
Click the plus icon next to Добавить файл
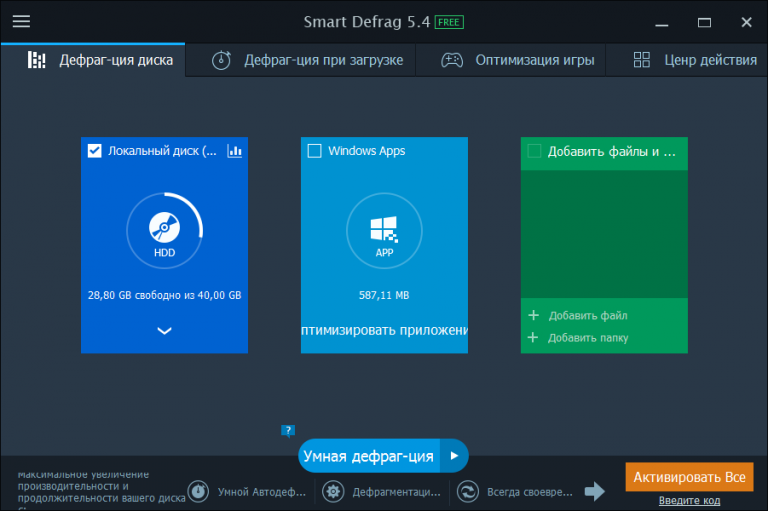pos(533,315)
